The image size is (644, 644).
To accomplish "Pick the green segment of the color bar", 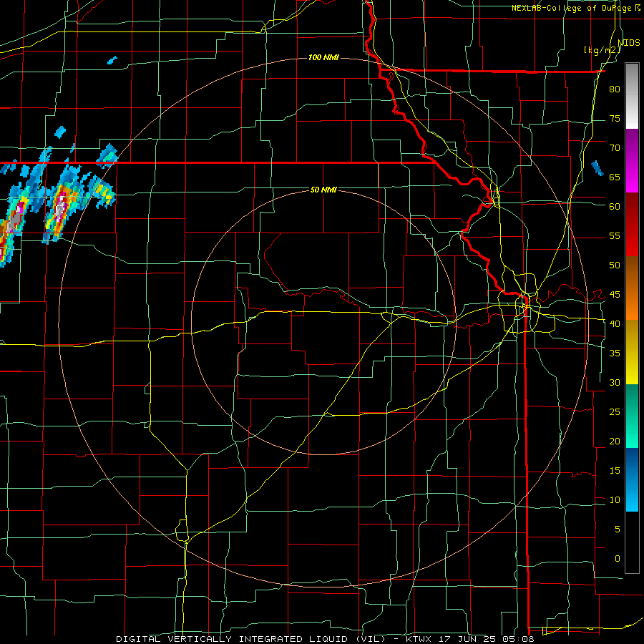I will coord(632,416).
